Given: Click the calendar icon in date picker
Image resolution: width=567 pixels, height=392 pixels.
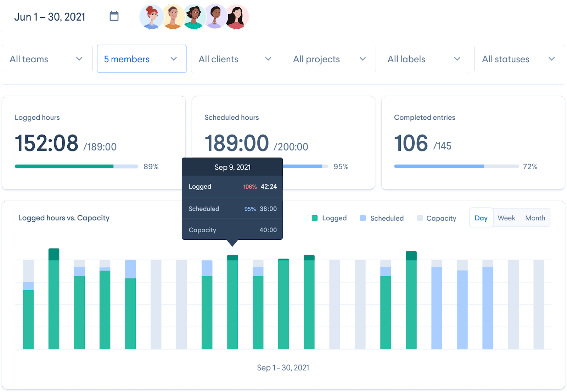Looking at the screenshot, I should point(114,16).
